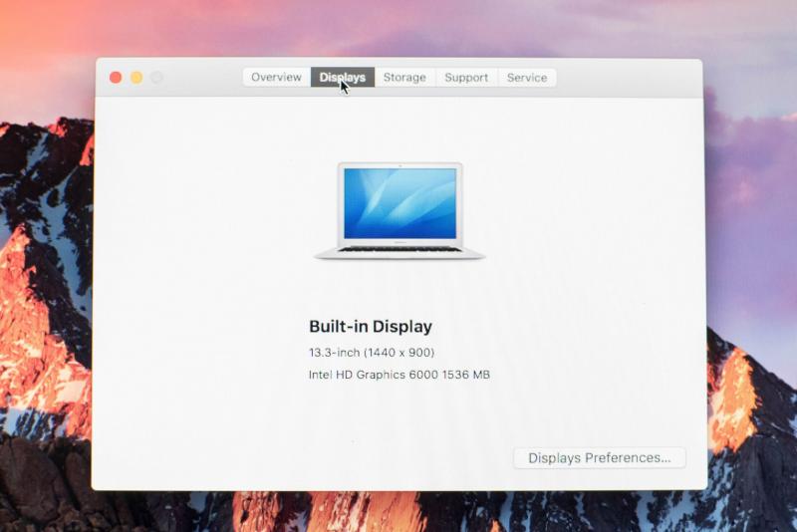The height and width of the screenshot is (532, 797).
Task: Click the pink sky wallpaper above the window
Action: [398, 28]
